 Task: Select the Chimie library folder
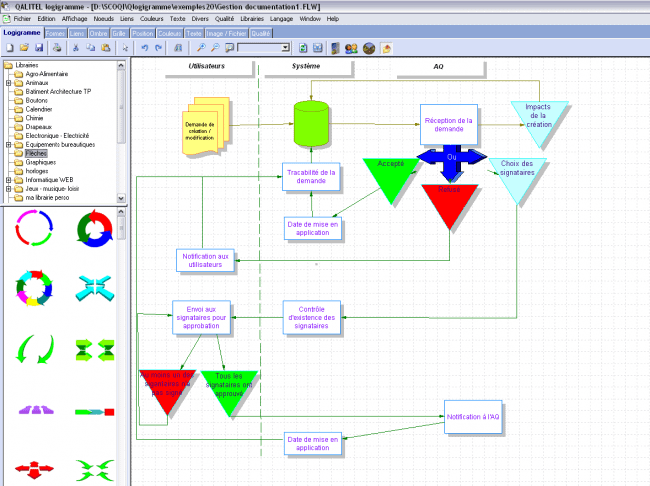(x=34, y=118)
